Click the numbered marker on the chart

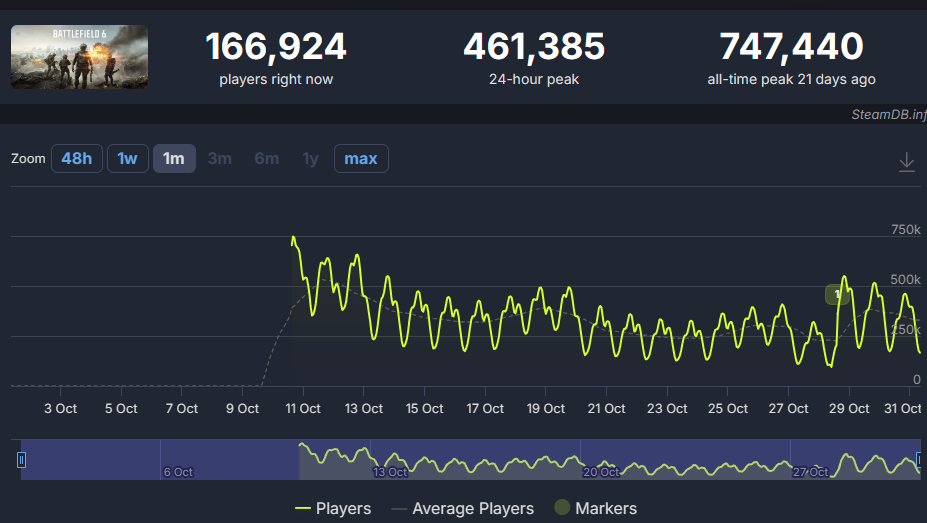(837, 294)
